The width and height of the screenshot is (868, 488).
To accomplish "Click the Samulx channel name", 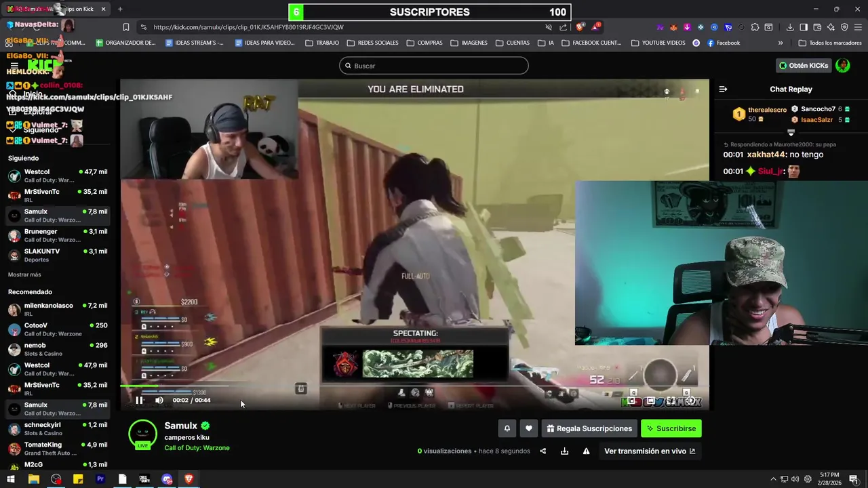I will tap(180, 426).
